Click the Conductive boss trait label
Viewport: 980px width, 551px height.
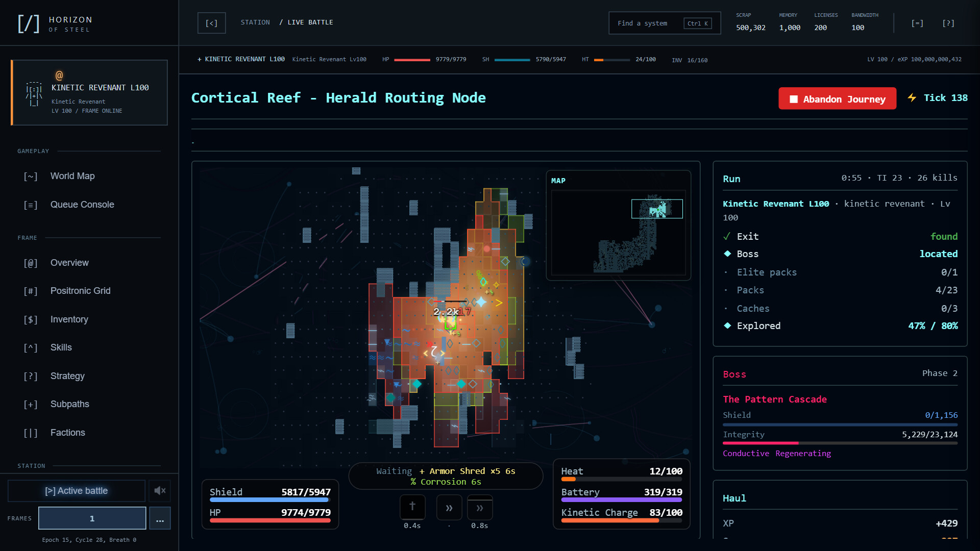[x=746, y=454]
